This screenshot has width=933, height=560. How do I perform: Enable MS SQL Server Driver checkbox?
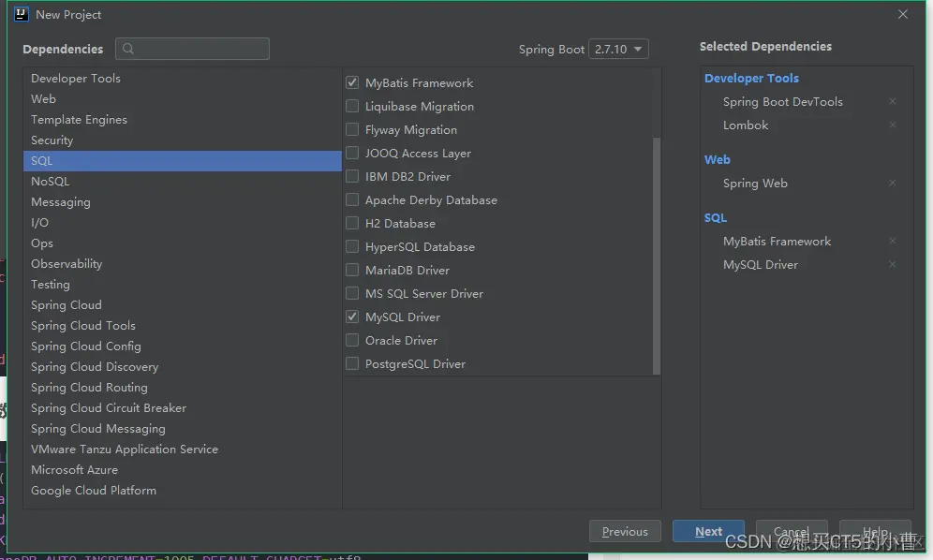click(352, 293)
